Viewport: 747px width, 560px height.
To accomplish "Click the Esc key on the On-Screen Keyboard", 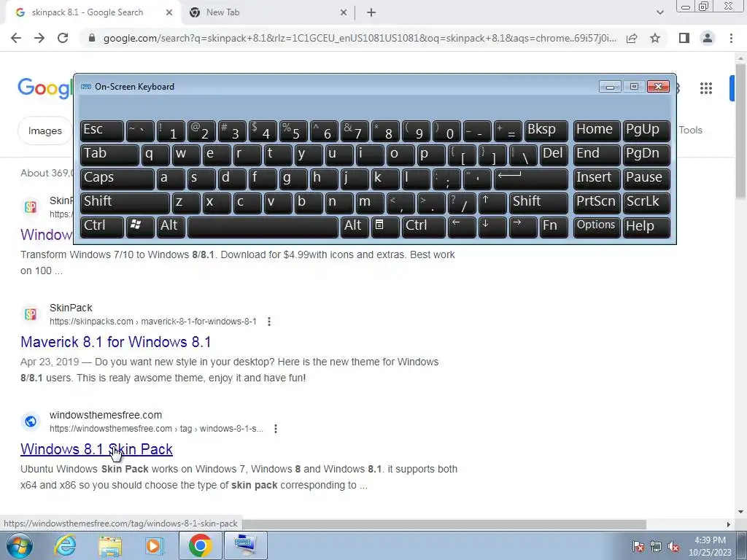I will (102, 131).
